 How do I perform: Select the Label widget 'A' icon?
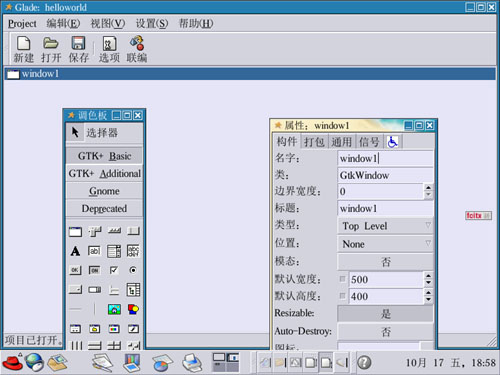click(75, 251)
